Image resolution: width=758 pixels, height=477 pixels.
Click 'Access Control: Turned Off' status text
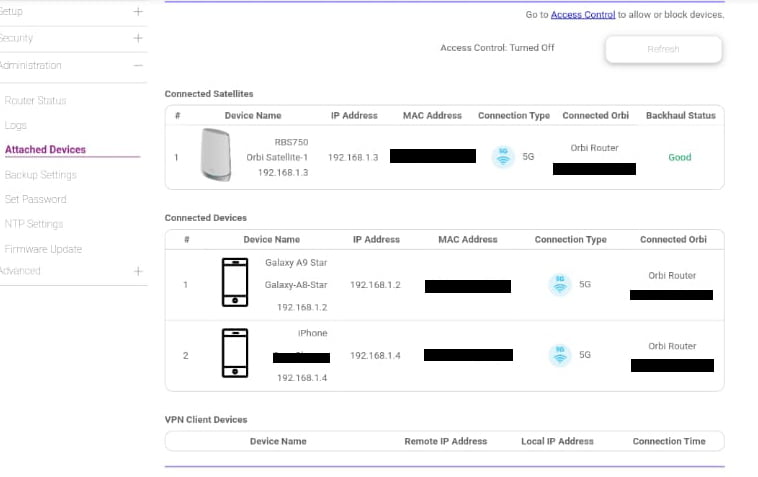[x=497, y=47]
